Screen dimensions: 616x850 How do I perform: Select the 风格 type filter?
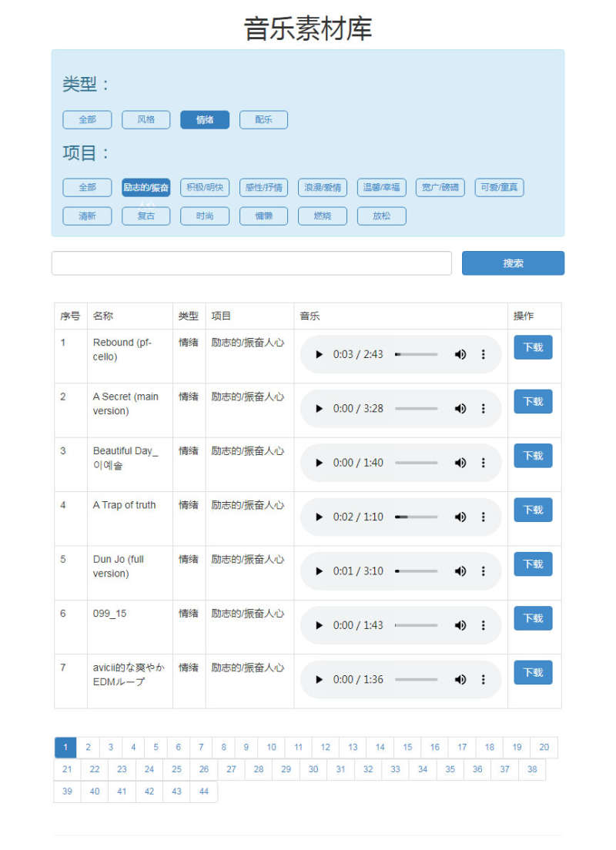point(146,120)
